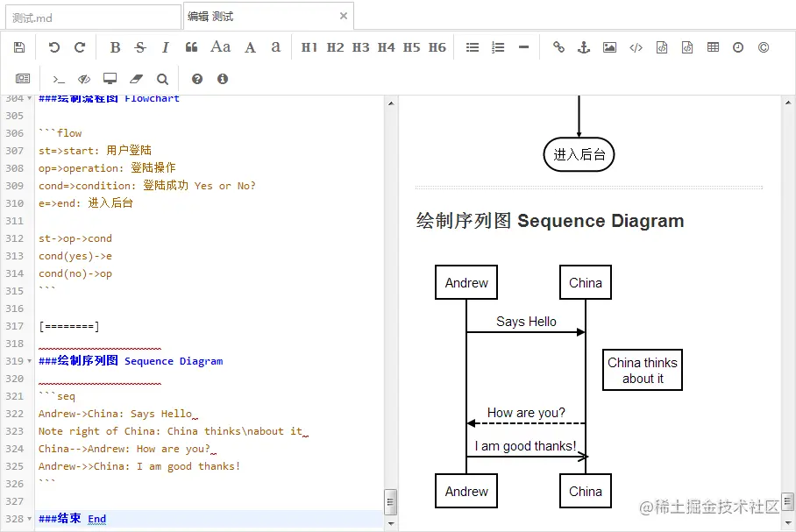796x532 pixels.
Task: Insert preformatted text file-code icon
Action: pos(662,47)
